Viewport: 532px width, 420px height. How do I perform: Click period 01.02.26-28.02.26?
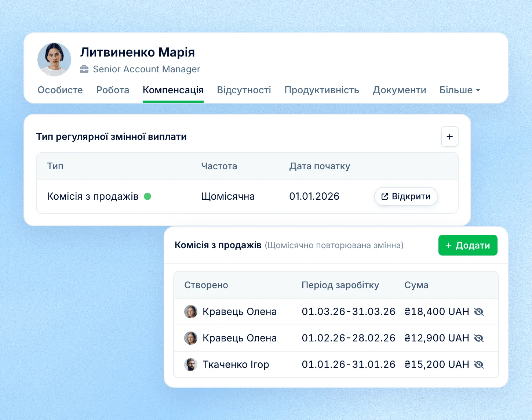pyautogui.click(x=349, y=338)
